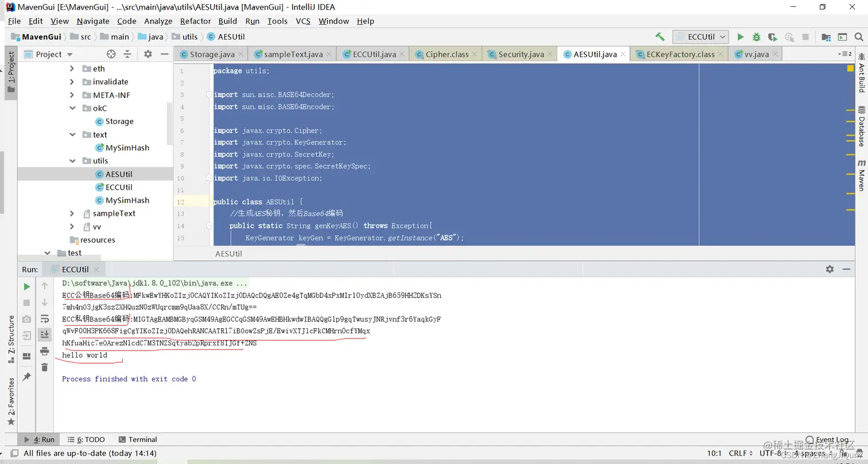Open Search Everywhere magnifier icon
868x464 pixels.
click(x=858, y=37)
